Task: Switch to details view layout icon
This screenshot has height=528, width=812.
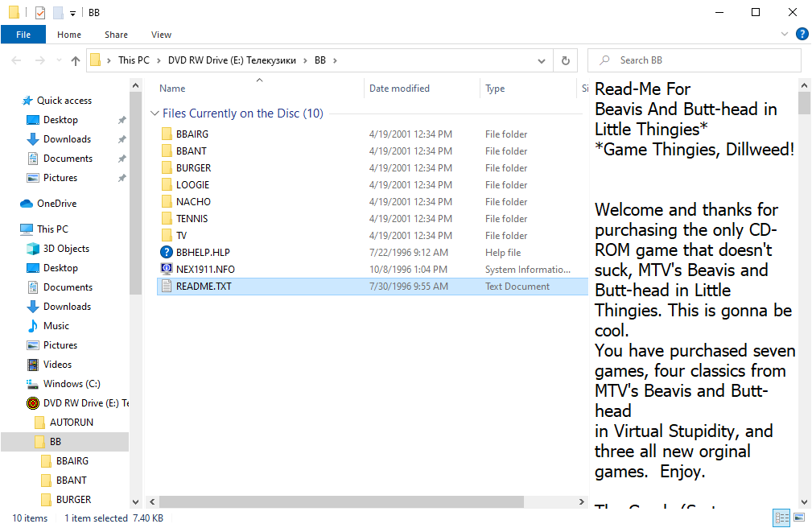Action: point(781,517)
